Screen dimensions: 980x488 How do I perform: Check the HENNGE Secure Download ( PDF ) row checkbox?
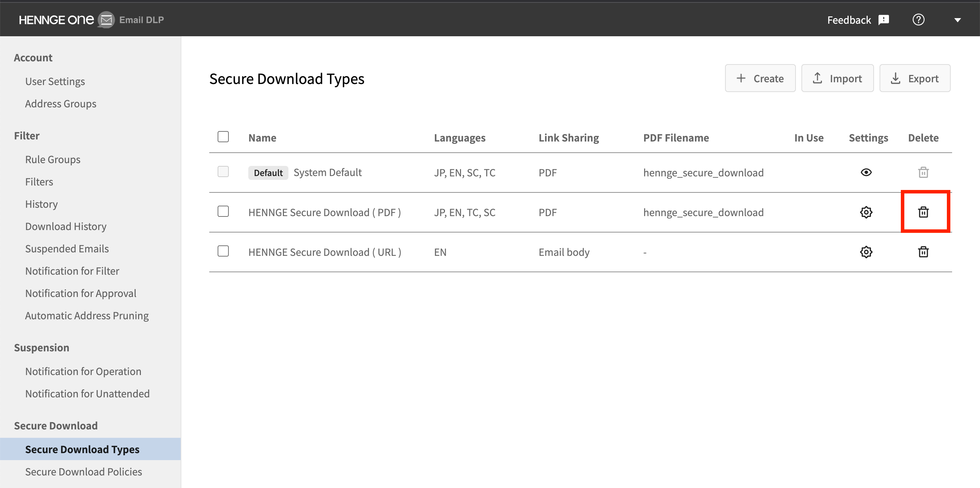pos(223,212)
